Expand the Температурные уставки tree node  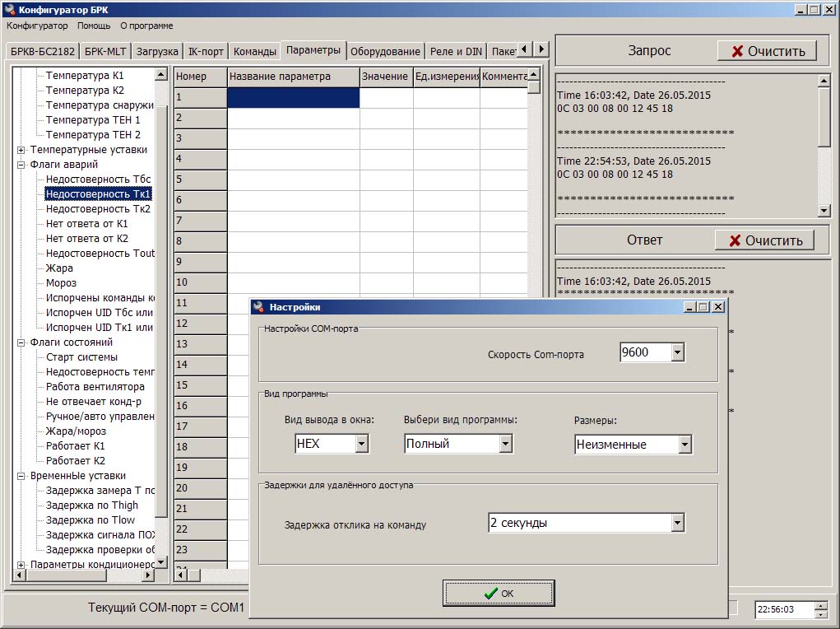click(21, 150)
